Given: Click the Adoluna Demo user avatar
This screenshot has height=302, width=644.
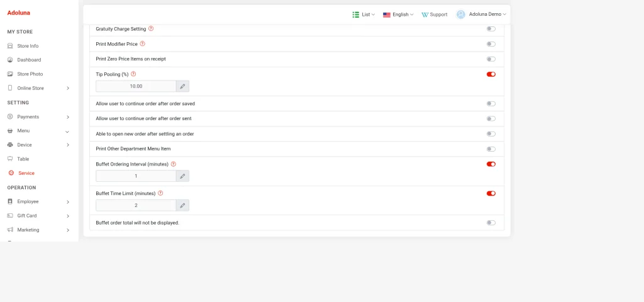Looking at the screenshot, I should click(461, 14).
